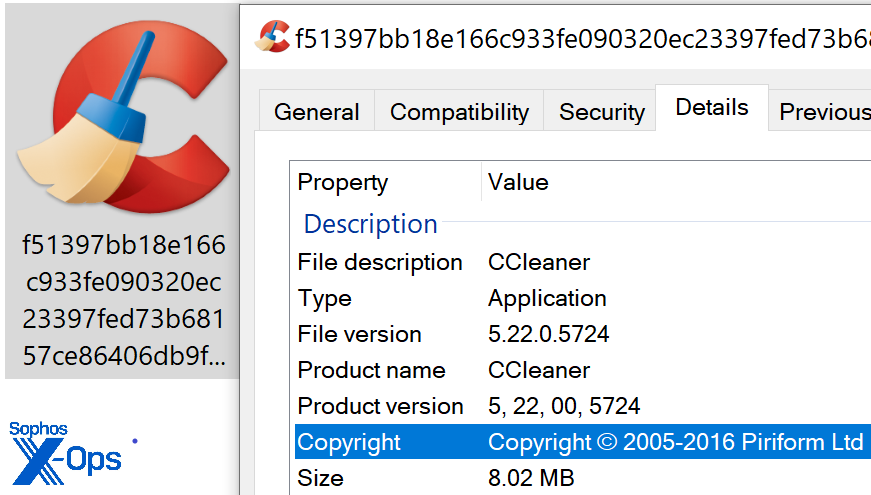Select the File version row
This screenshot has height=495, width=871.
360,334
